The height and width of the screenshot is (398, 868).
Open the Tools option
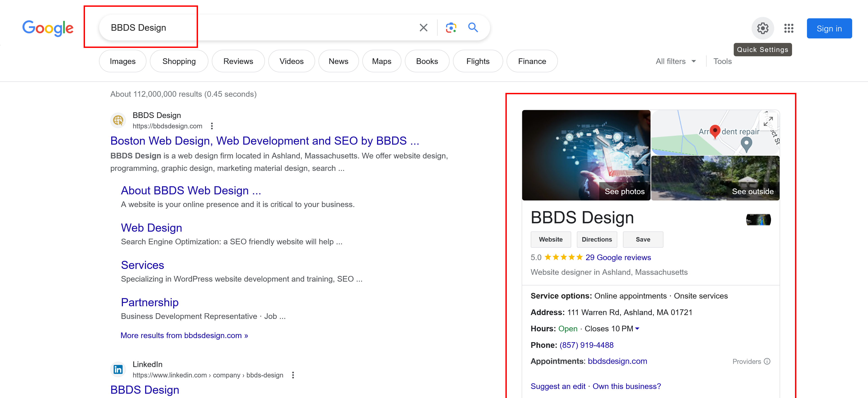(722, 61)
